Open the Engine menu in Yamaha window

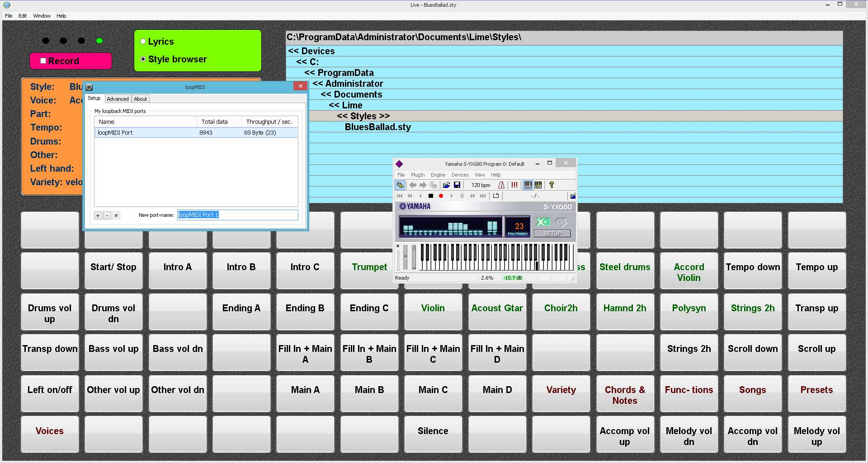click(438, 175)
